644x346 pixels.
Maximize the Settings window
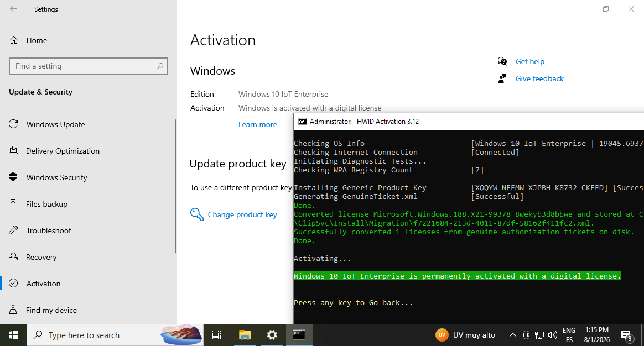[x=606, y=9]
